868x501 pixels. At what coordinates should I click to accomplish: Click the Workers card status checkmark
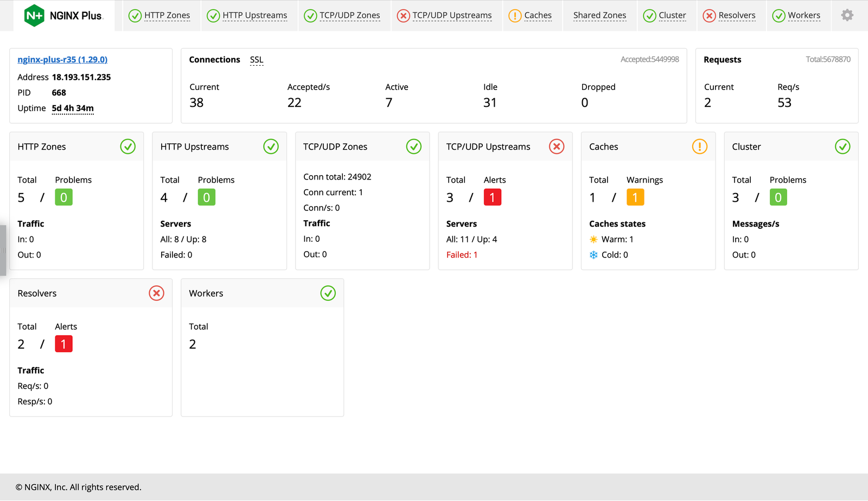pyautogui.click(x=328, y=293)
